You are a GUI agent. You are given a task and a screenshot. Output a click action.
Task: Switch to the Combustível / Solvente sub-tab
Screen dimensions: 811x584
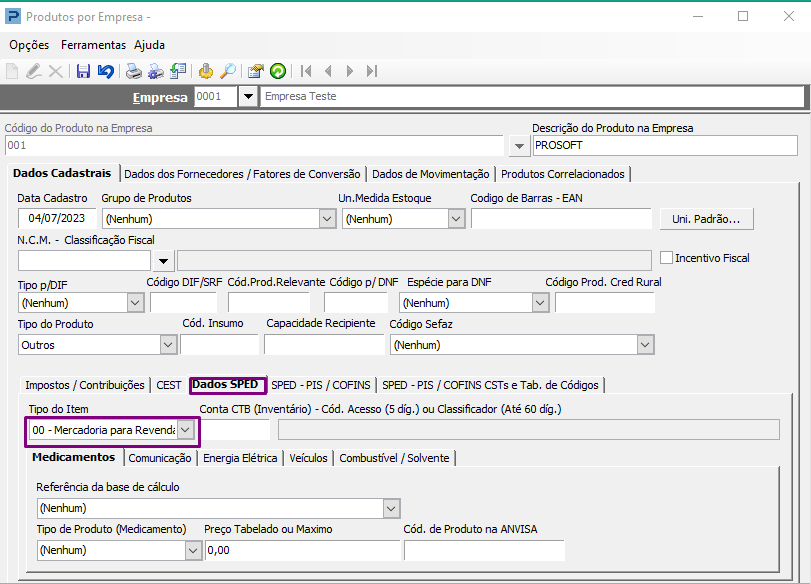[x=394, y=458]
